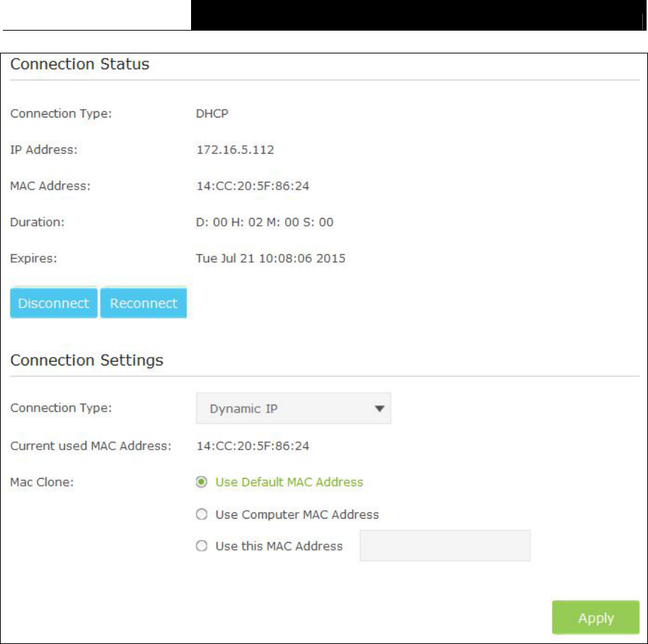Select Use this MAC Address radio
The image size is (648, 644).
coord(202,546)
